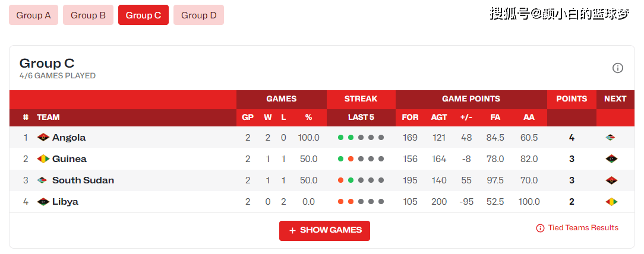The image size is (644, 254).
Task: Select the Group C tab
Action: (x=143, y=15)
